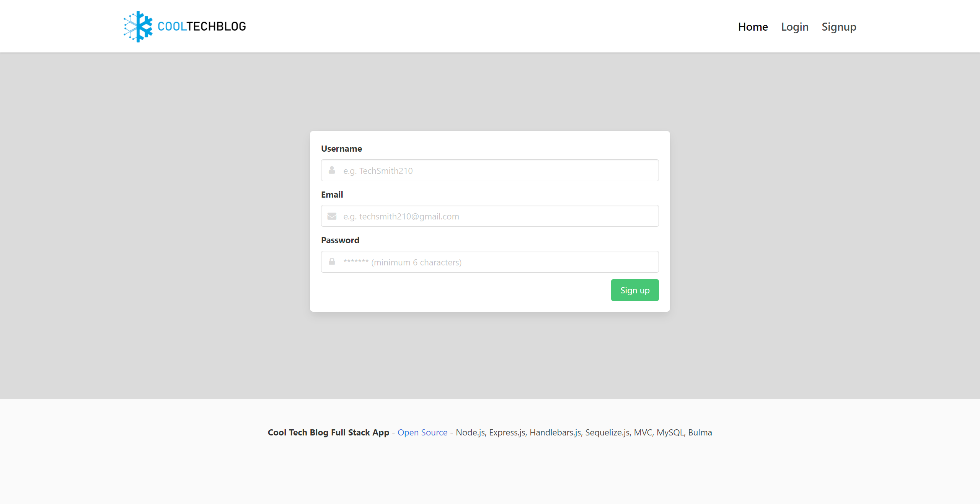This screenshot has height=504, width=980.
Task: Click the COOLTECHBLOG brand text
Action: (202, 26)
